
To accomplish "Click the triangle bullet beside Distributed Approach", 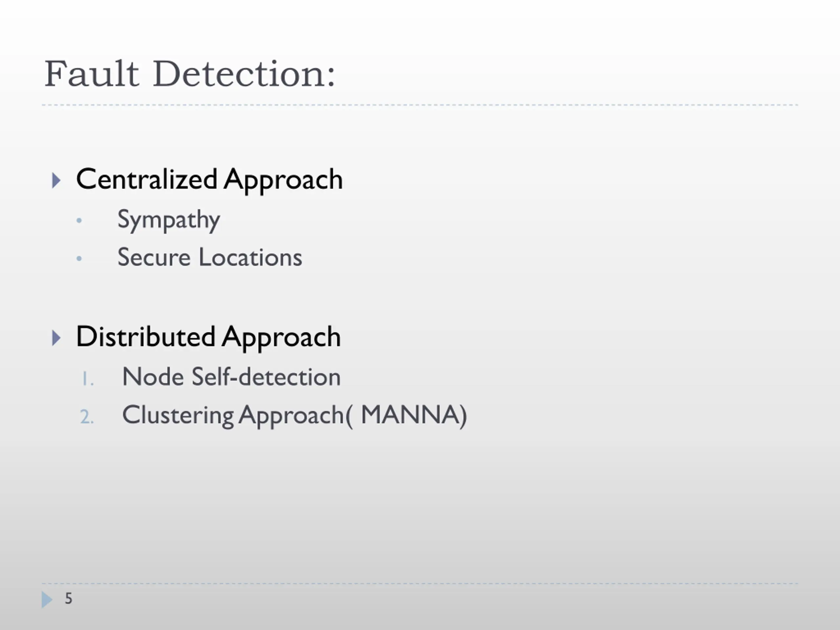I will tap(56, 338).
